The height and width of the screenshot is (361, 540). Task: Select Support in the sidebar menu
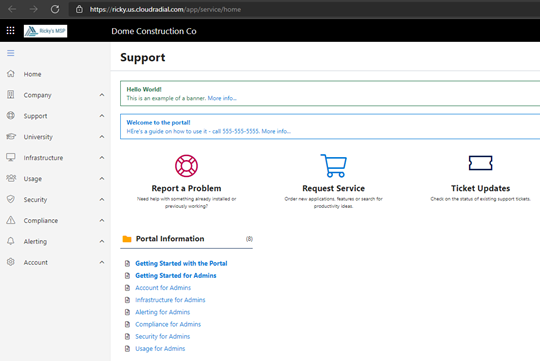(35, 116)
